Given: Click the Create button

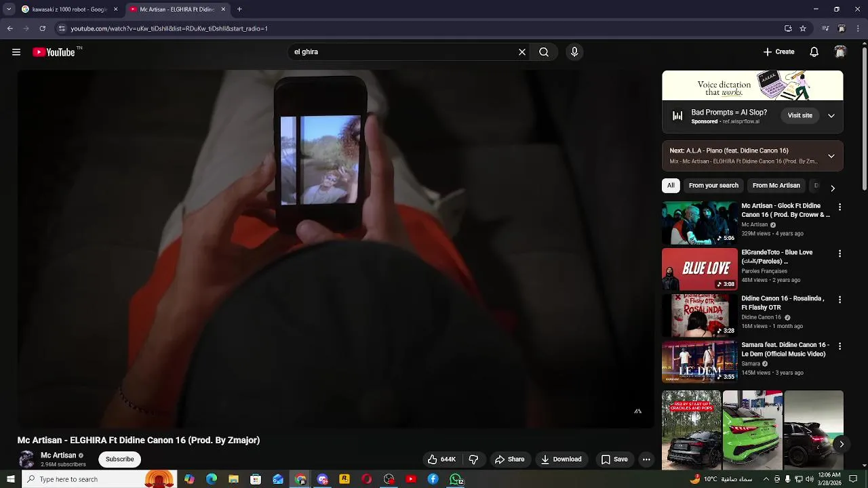Looking at the screenshot, I should [x=778, y=52].
